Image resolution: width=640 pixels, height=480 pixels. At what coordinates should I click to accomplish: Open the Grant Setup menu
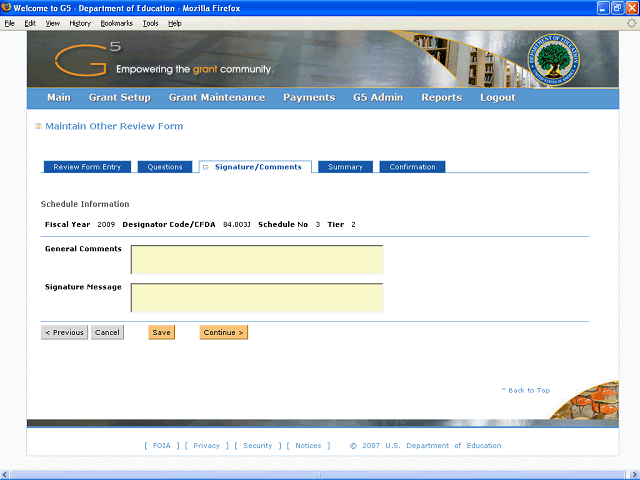tap(120, 98)
